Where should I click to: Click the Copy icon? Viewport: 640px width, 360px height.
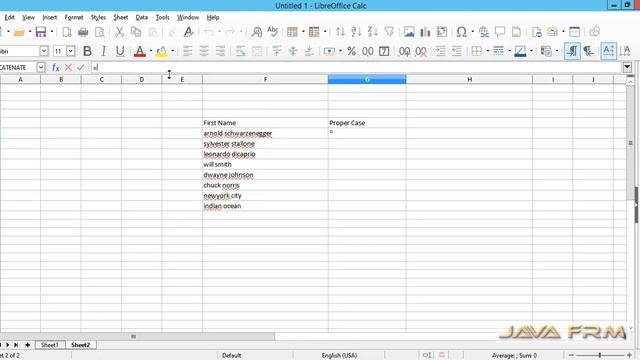[x=136, y=32]
